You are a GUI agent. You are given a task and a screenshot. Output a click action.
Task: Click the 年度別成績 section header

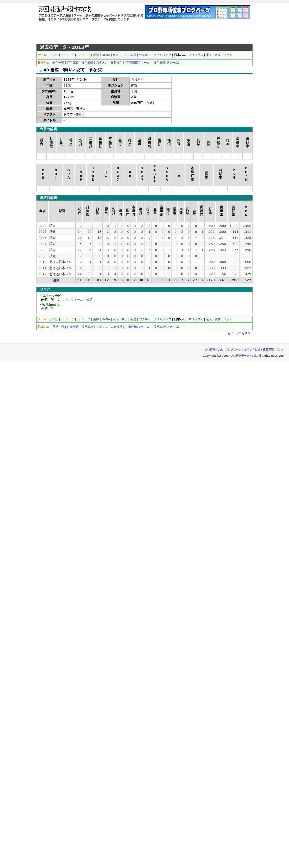(x=144, y=198)
